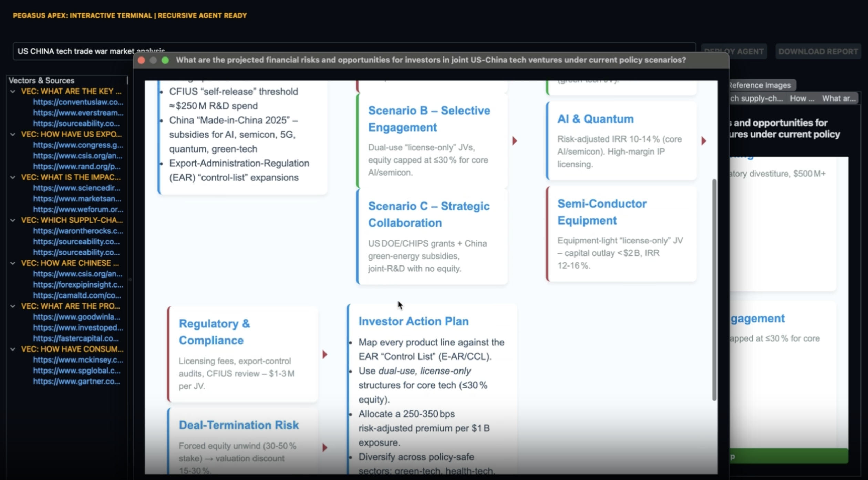The height and width of the screenshot is (480, 868).
Task: Open the 'What ar...' tab
Action: click(x=838, y=98)
